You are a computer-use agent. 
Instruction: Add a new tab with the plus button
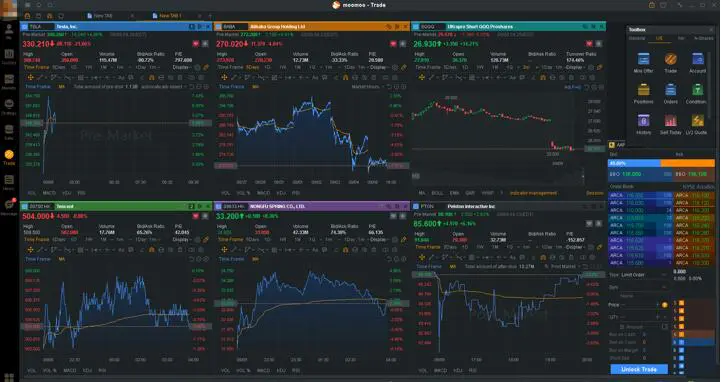click(x=210, y=16)
